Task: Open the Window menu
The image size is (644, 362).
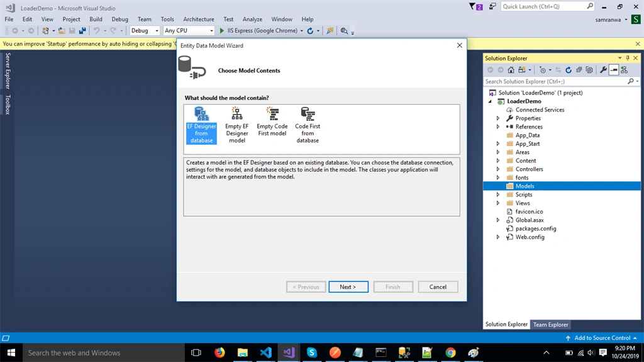Action: pos(282,20)
